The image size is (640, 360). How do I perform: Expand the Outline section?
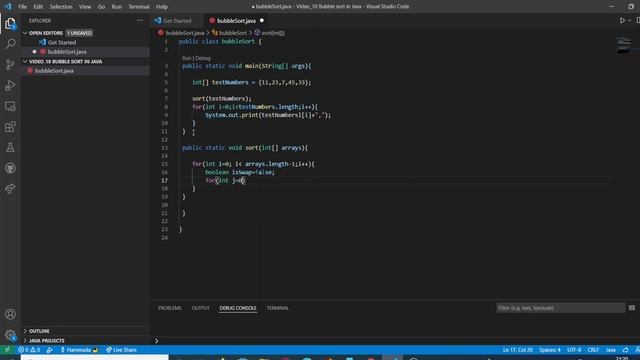(39, 331)
